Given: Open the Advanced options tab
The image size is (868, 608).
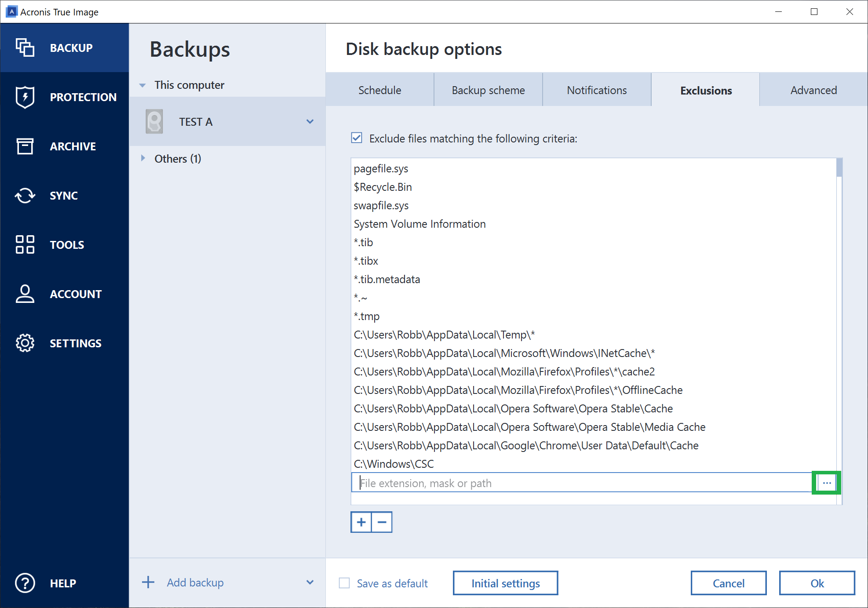Looking at the screenshot, I should [813, 90].
